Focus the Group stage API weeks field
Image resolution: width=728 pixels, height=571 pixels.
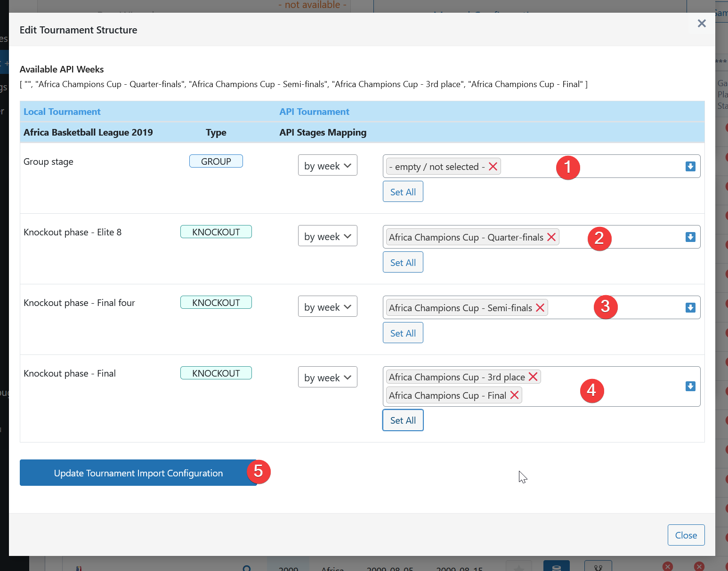tap(542, 166)
